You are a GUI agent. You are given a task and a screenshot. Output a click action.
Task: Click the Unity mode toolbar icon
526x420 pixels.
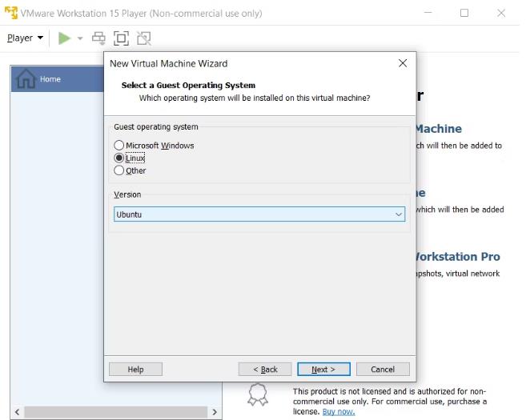point(144,38)
